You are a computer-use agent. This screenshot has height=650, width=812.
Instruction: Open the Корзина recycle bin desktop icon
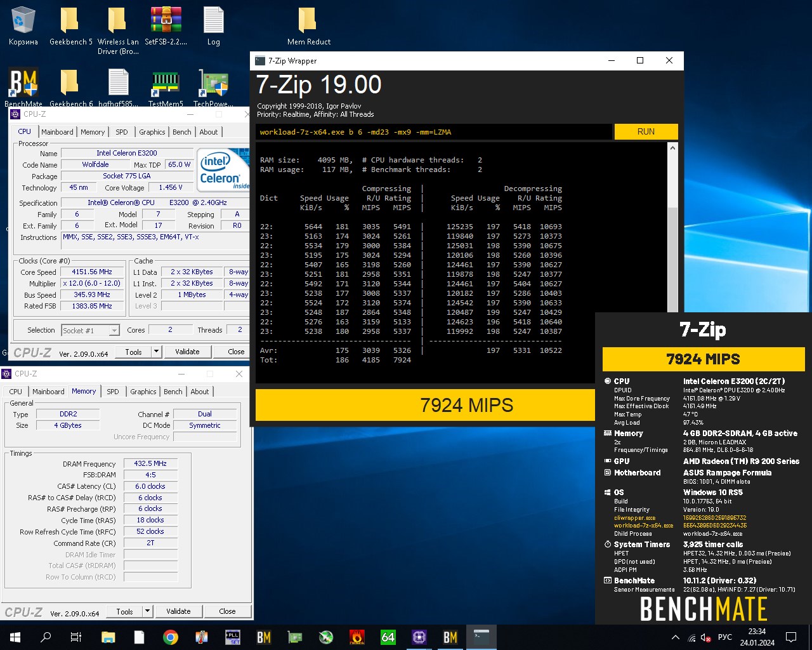(23, 27)
